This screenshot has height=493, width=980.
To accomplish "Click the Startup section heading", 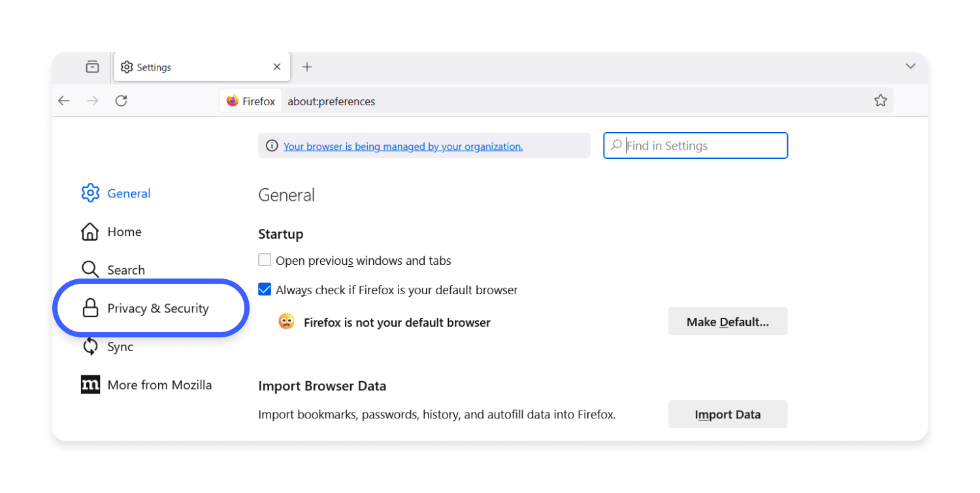I will tap(281, 234).
